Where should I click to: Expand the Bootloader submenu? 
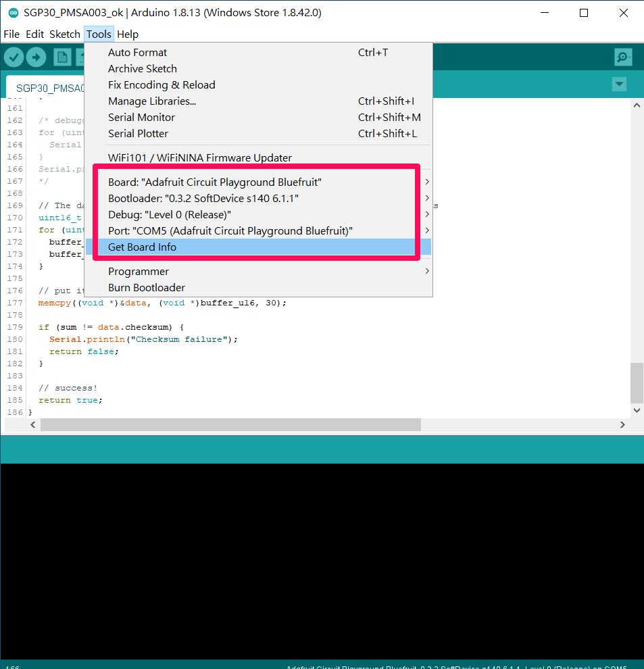pos(258,199)
